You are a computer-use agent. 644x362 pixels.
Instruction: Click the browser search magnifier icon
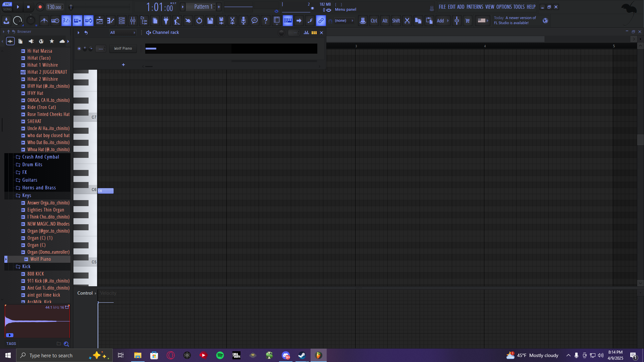66,344
